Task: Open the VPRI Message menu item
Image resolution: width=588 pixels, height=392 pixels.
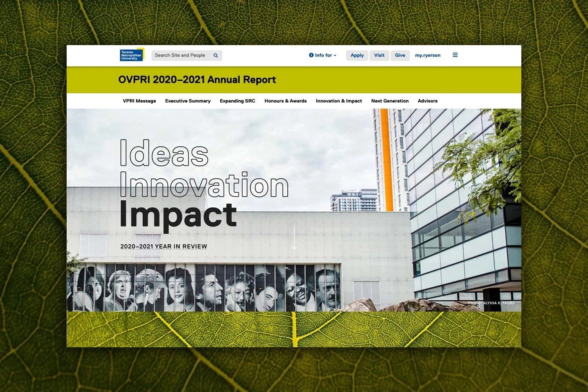Action: click(139, 101)
